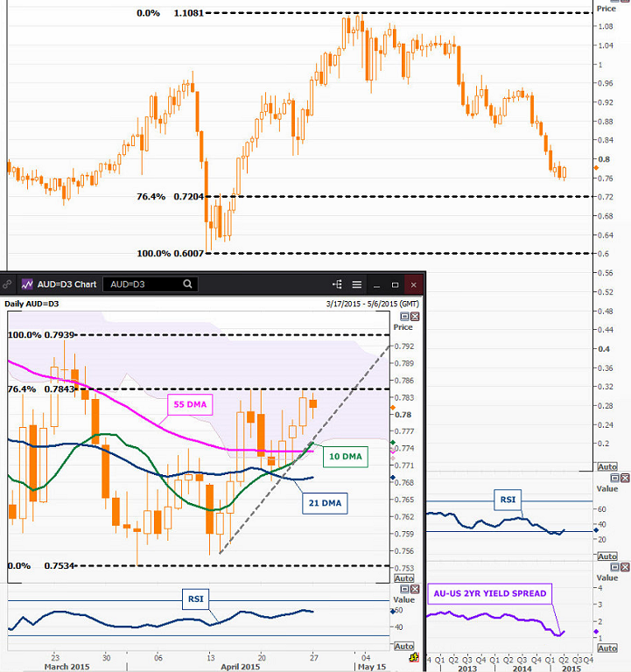The image size is (631, 672).
Task: Select the 21 DMA annotation label
Action: click(325, 503)
